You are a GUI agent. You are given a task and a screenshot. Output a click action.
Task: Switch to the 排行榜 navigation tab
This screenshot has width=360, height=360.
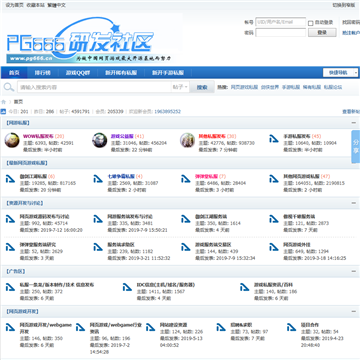coord(43,73)
